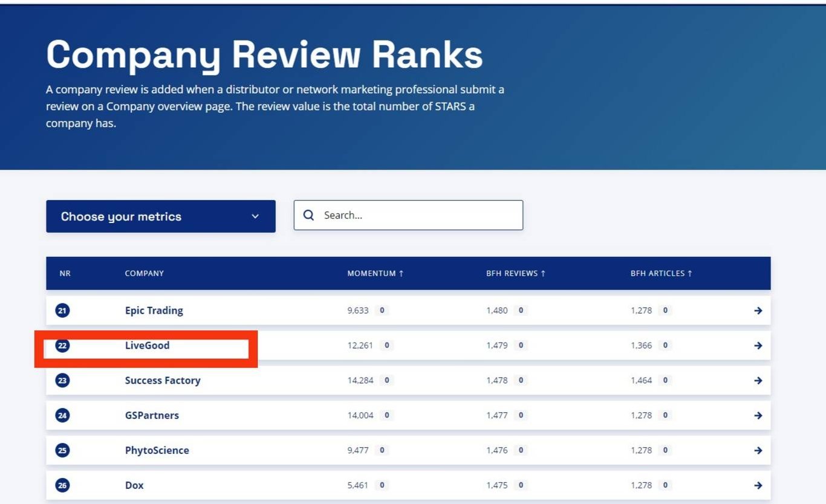Click the arrow icon on GSPartners row
Image resolution: width=826 pixels, height=504 pixels.
pyautogui.click(x=758, y=416)
